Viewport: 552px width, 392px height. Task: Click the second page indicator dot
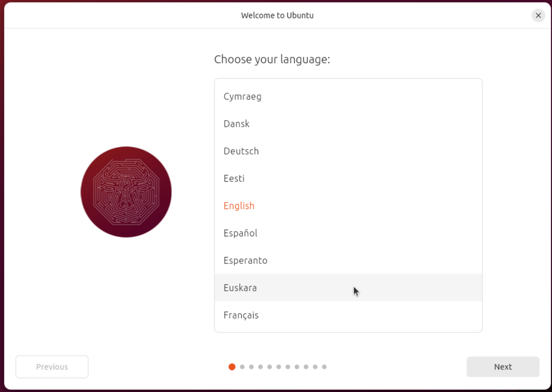pyautogui.click(x=242, y=367)
